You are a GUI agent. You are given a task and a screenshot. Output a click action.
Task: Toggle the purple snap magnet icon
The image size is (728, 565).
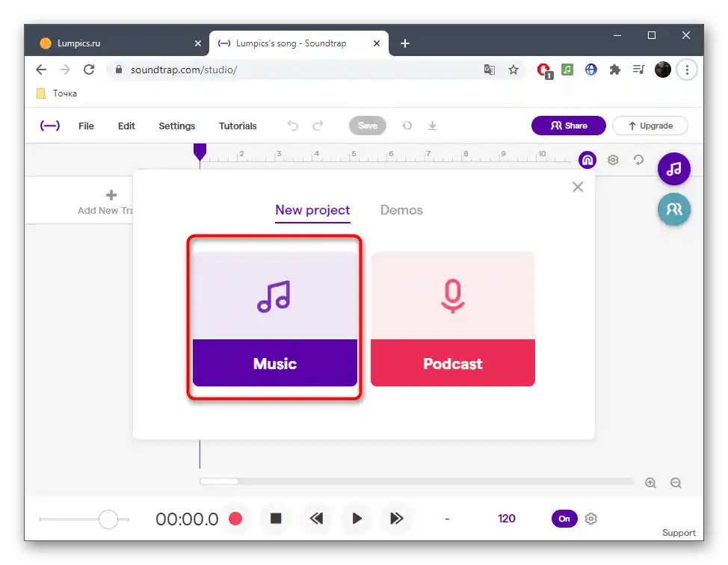point(587,160)
